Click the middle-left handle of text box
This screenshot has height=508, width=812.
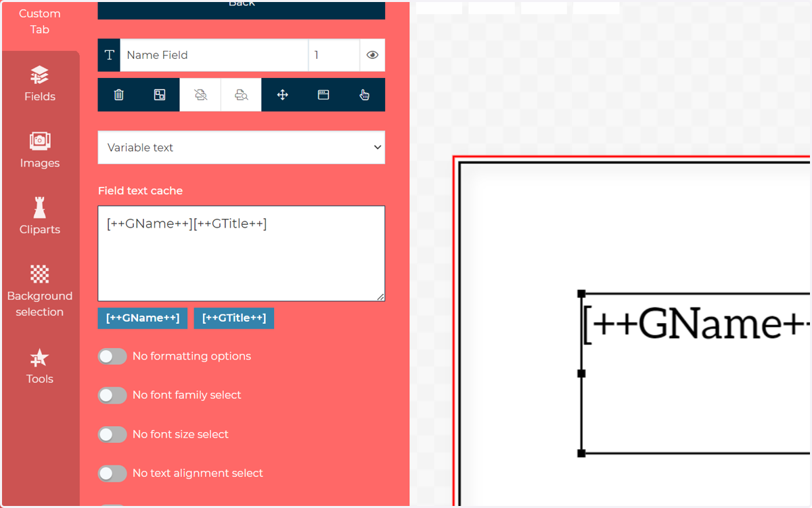(x=581, y=374)
